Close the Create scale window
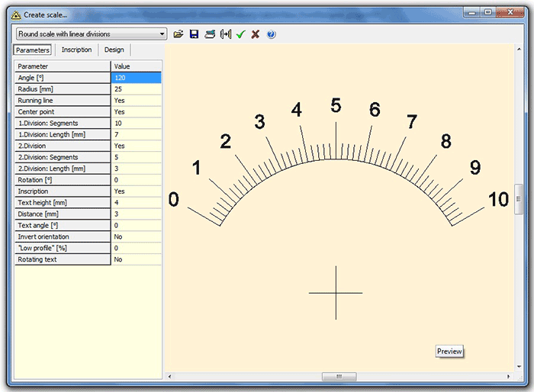 pos(510,13)
